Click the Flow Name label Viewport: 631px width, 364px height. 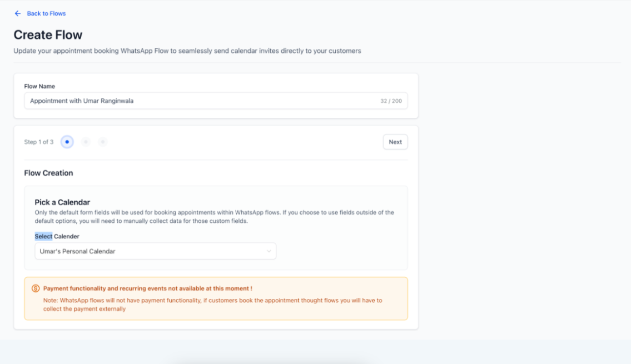pyautogui.click(x=39, y=86)
